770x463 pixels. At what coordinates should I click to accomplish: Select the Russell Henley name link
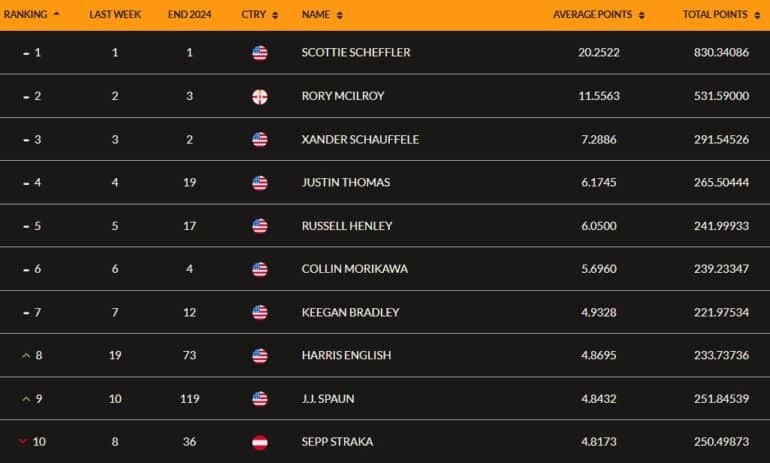pos(347,226)
